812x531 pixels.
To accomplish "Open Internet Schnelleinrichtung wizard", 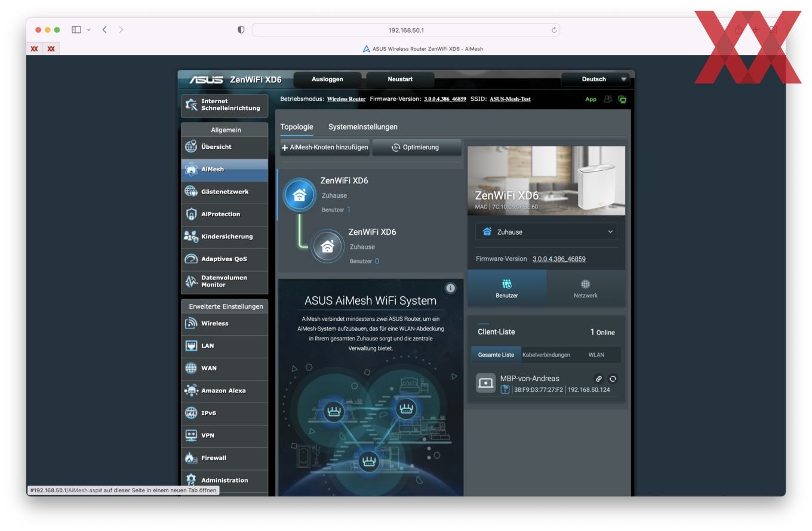I will tap(224, 105).
